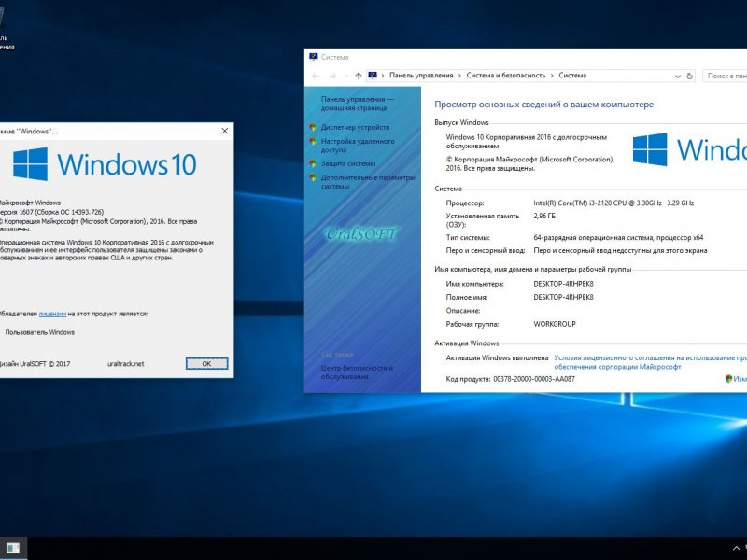Click the shield icon beside Защита системы
The width and height of the screenshot is (747, 560).
(313, 163)
